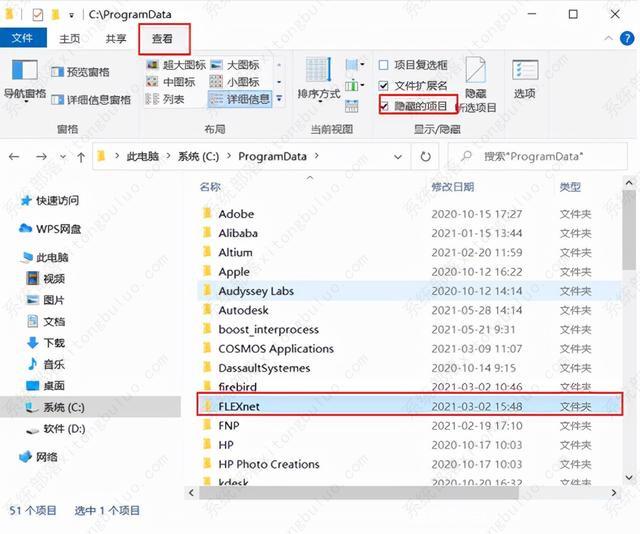640x534 pixels.
Task: Sort by the 名称 name column
Action: click(x=210, y=187)
